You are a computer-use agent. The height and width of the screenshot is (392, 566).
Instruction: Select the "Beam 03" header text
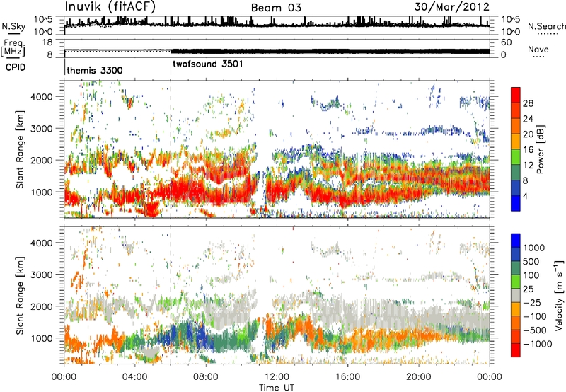276,8
